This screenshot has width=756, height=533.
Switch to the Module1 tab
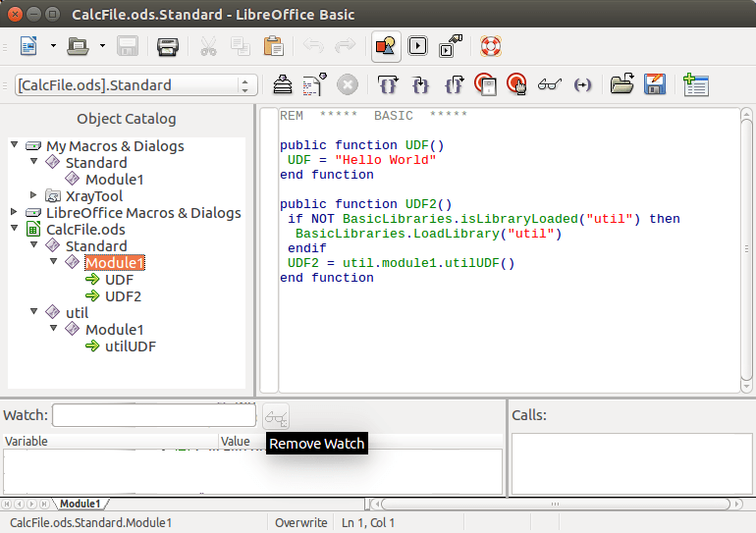81,504
